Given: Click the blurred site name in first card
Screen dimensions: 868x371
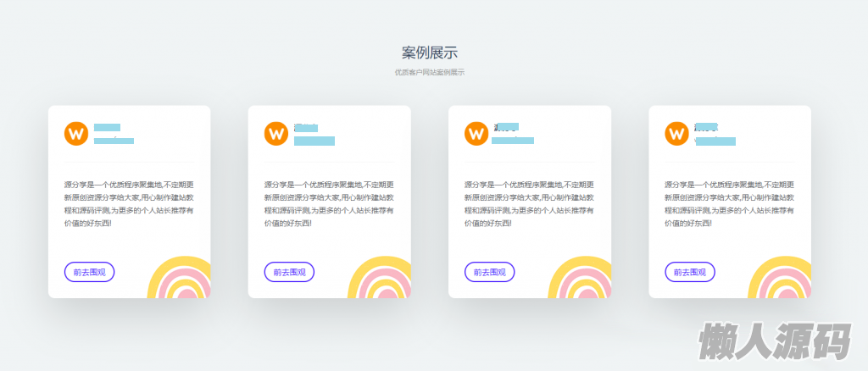Looking at the screenshot, I should 108,128.
